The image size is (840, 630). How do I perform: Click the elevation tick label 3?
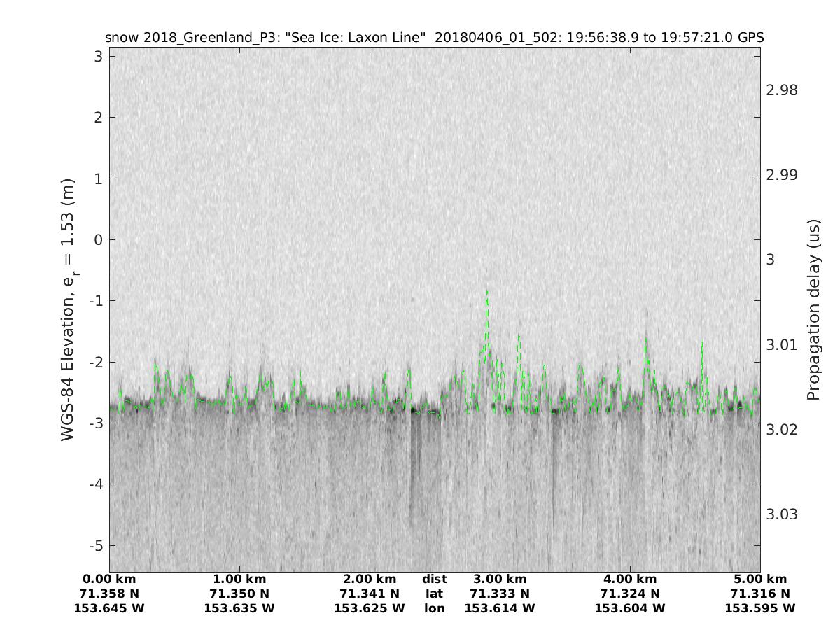tap(100, 56)
